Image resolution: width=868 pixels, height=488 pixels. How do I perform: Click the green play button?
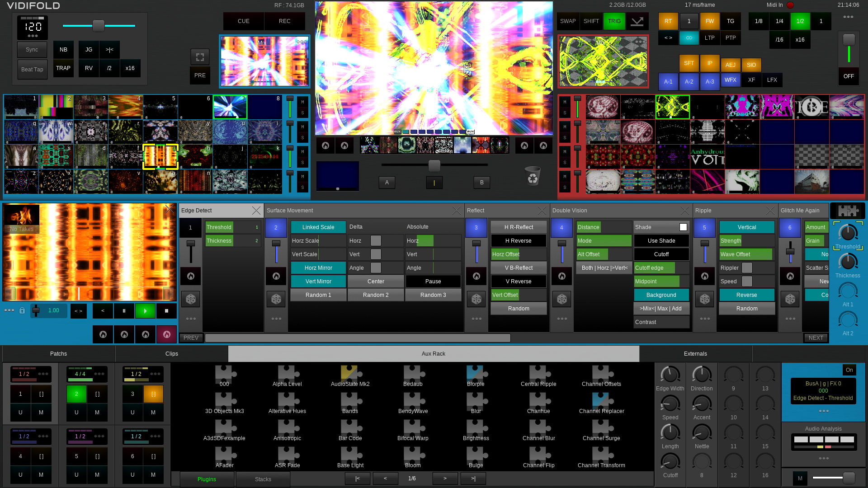point(145,311)
